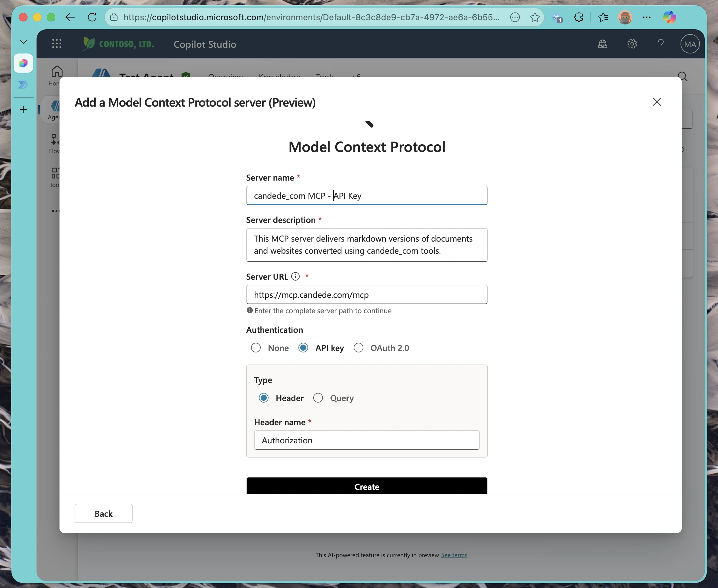This screenshot has width=718, height=588.
Task: Click the Create button
Action: coord(367,487)
